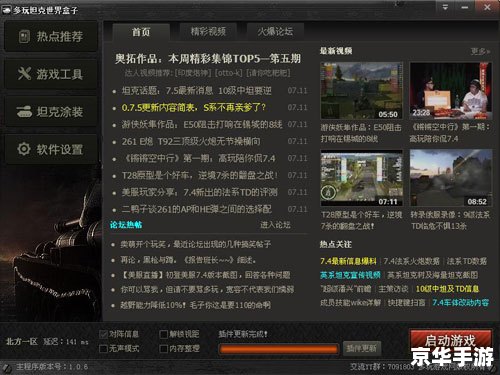
Task: Open the 软件设置 sidebar section
Action: 51,149
